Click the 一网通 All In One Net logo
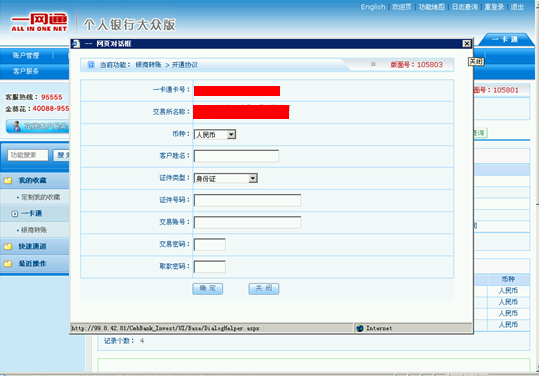 pos(39,23)
